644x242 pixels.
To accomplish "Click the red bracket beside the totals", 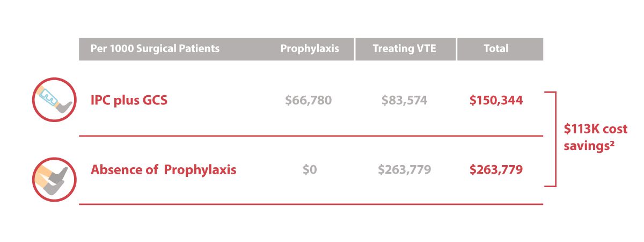I will 552,139.
